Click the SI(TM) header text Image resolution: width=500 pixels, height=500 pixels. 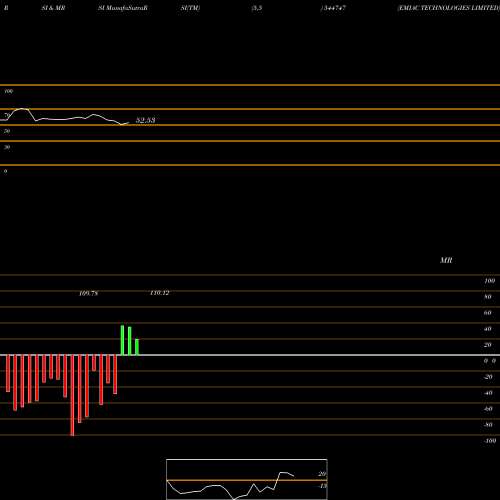(x=190, y=8)
